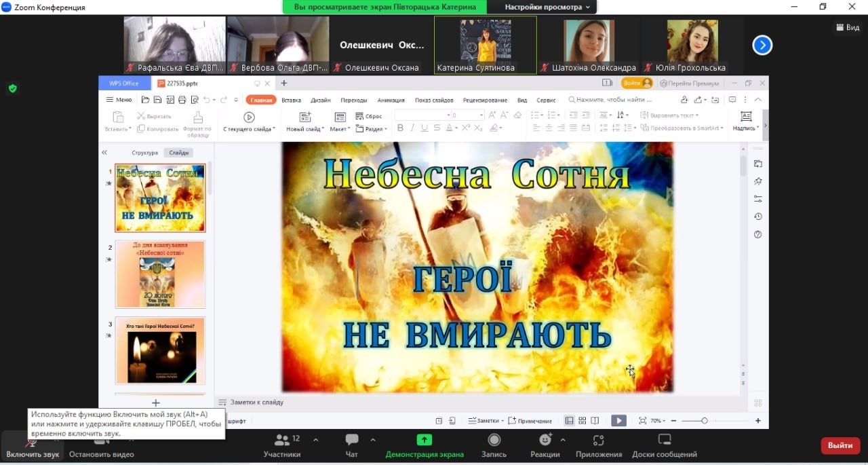The width and height of the screenshot is (868, 465).
Task: Click the Record (Запись) button
Action: (494, 444)
